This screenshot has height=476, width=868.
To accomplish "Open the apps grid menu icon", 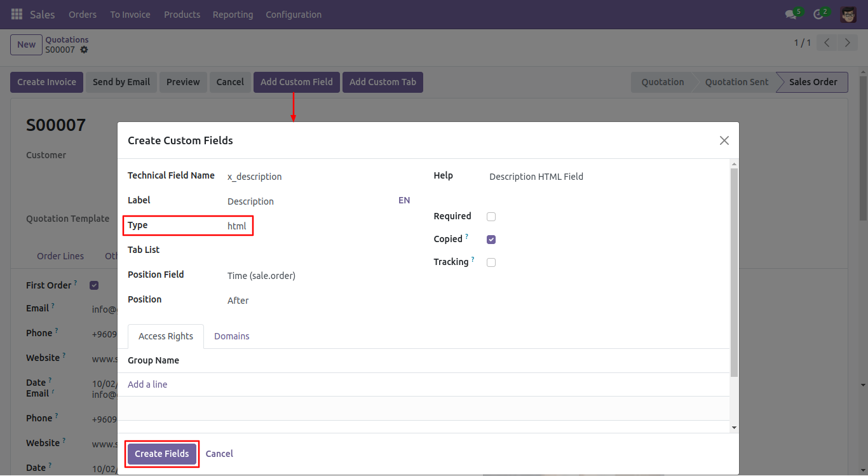I will tap(17, 14).
